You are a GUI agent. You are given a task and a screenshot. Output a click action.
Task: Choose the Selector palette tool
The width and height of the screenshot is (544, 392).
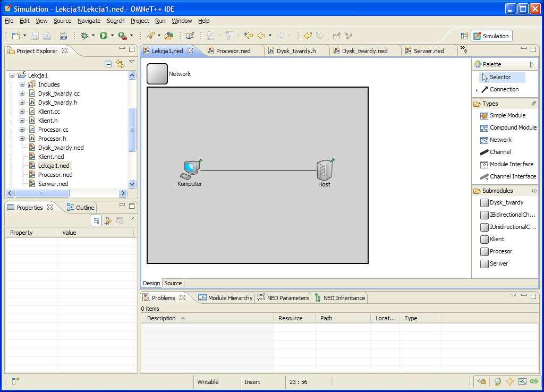pyautogui.click(x=503, y=77)
